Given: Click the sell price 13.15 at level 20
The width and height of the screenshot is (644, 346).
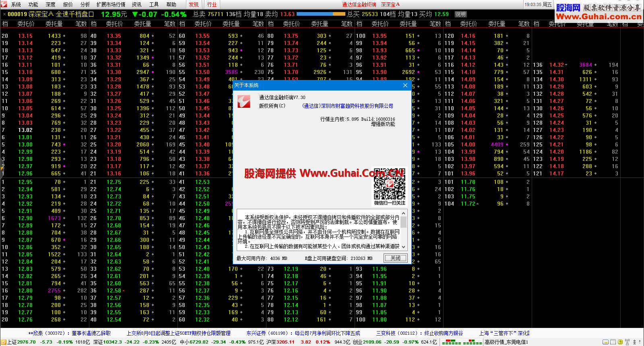Looking at the screenshot, I should pos(25,36).
